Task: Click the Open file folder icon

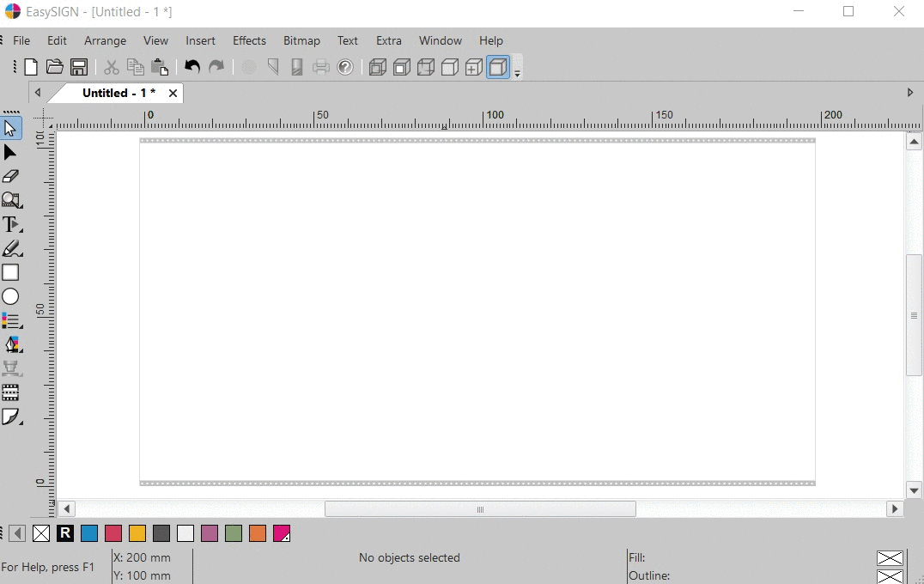Action: [x=55, y=67]
